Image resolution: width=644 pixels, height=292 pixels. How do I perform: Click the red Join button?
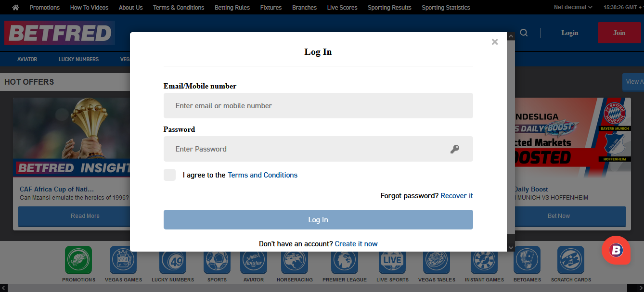click(619, 33)
